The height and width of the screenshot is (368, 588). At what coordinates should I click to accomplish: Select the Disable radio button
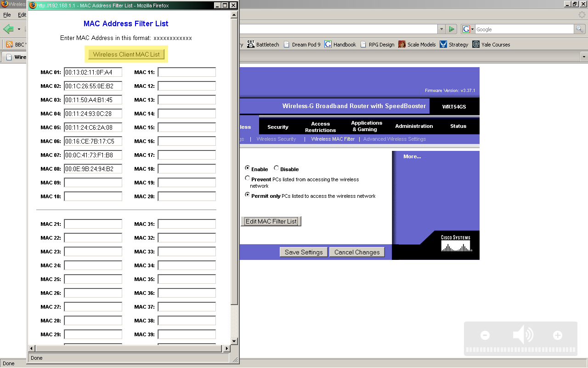click(276, 168)
